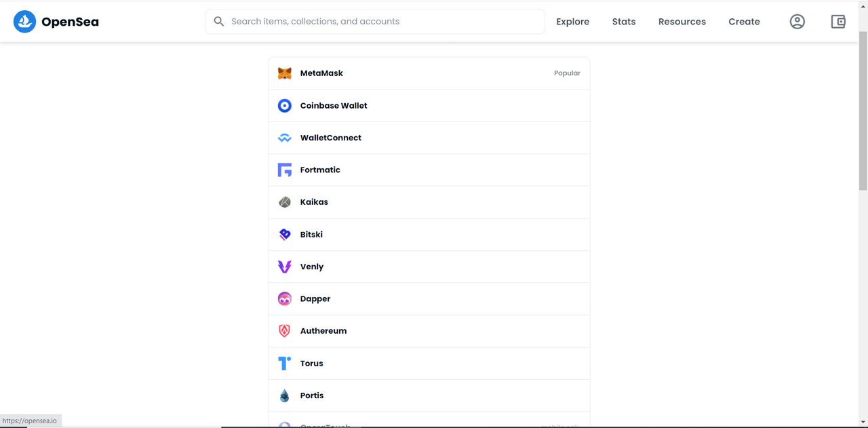Open the Explore menu
This screenshot has width=868, height=428.
[573, 22]
